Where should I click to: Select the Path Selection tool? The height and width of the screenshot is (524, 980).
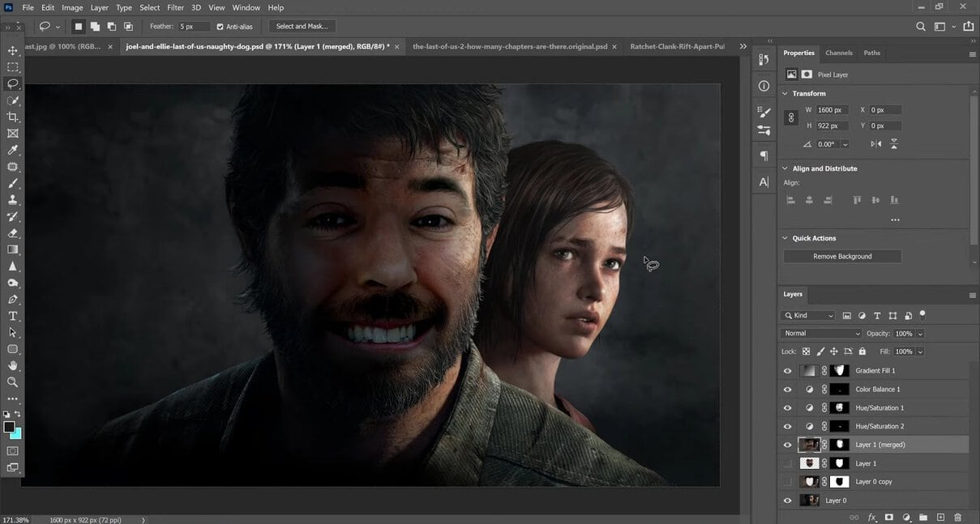pos(12,332)
